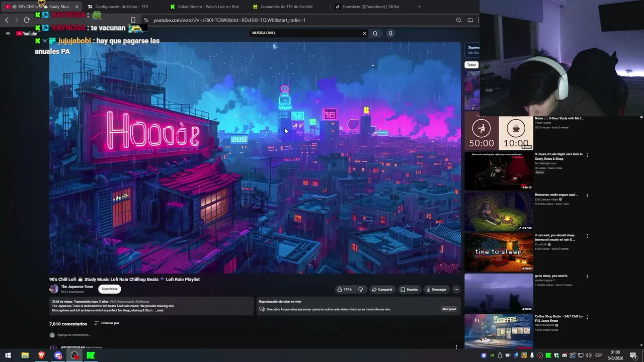Reload the YouTube page
Viewport: 644px width, 362px height.
click(x=27, y=20)
